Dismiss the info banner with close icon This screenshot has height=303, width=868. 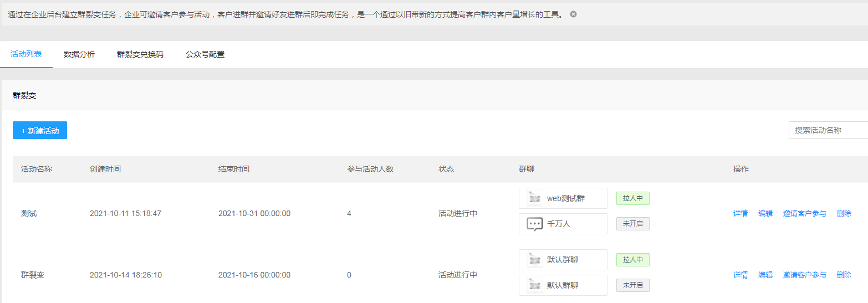573,14
